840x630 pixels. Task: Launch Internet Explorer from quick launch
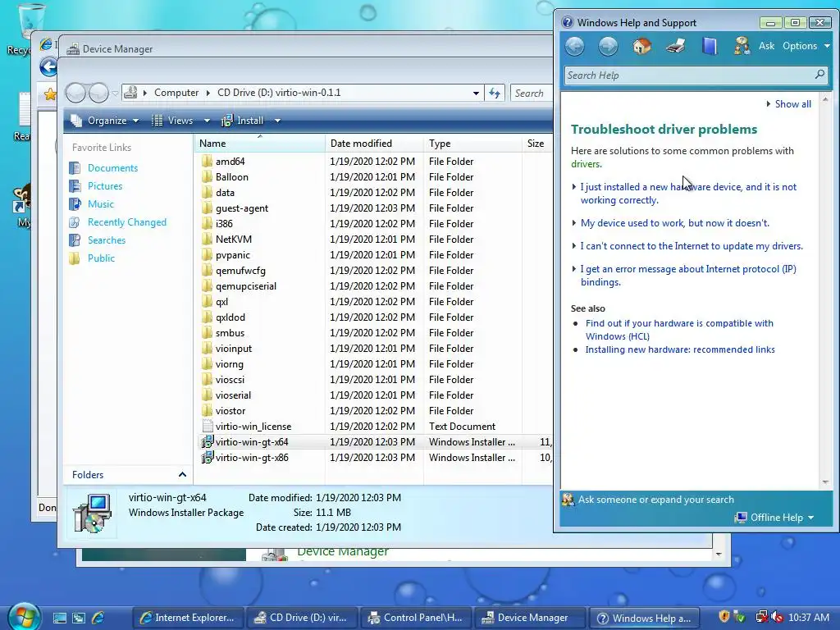[98, 618]
